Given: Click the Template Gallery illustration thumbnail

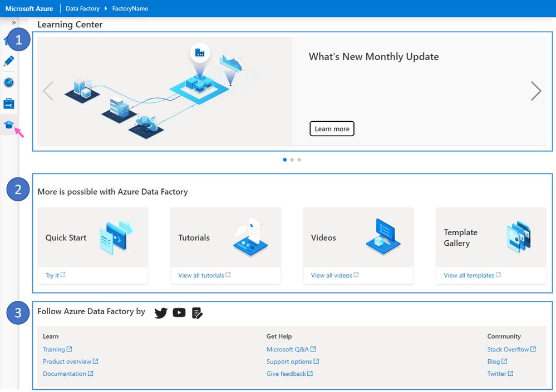Looking at the screenshot, I should pos(520,236).
